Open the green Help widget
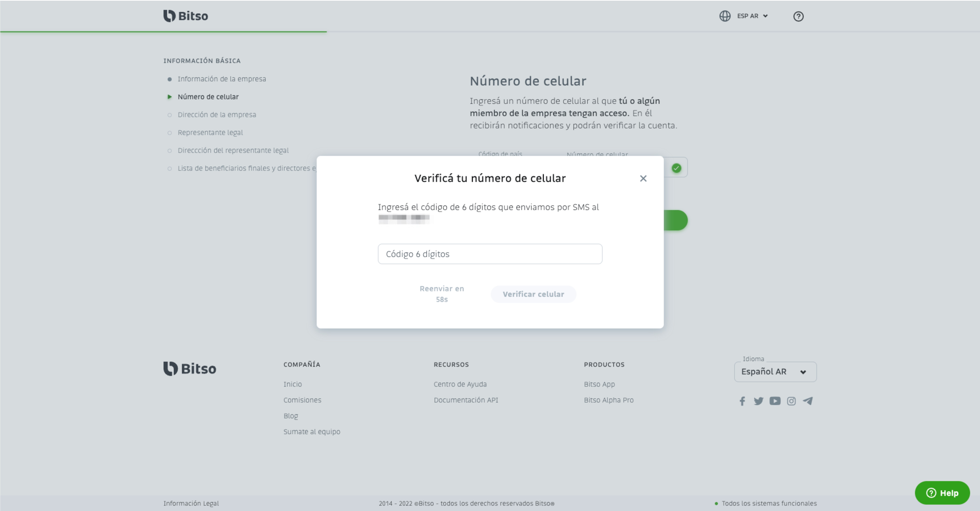The height and width of the screenshot is (511, 980). click(x=942, y=493)
